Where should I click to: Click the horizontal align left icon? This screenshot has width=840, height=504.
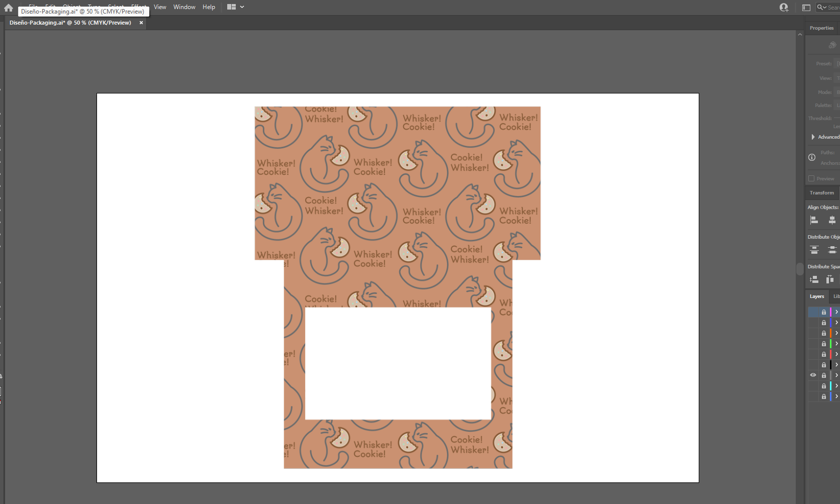[x=814, y=220]
